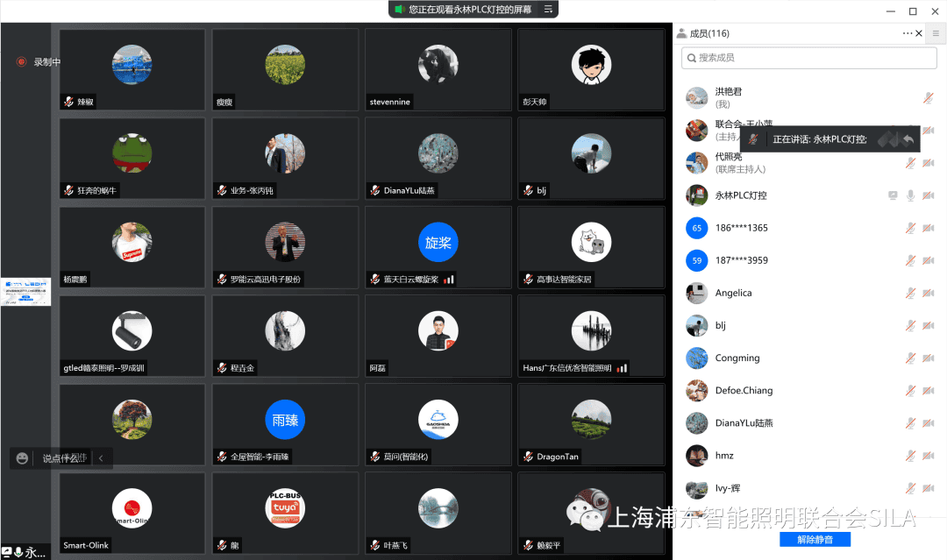Screen dimensions: 947x560
Task: Toggle the muted mic for 186****1365
Action: 911,228
